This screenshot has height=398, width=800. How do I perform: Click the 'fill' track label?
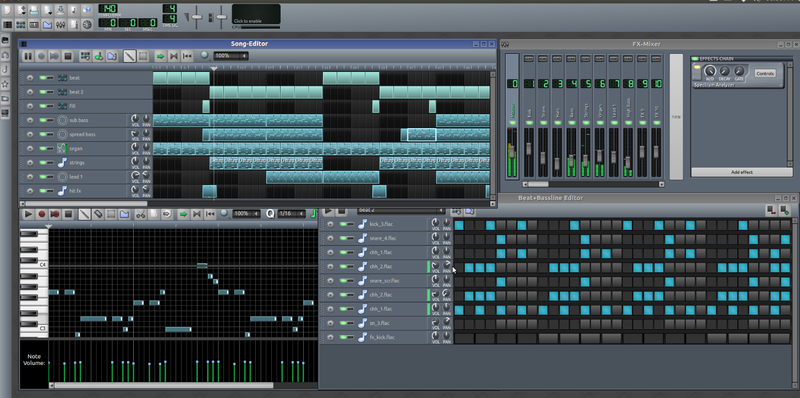(x=72, y=106)
